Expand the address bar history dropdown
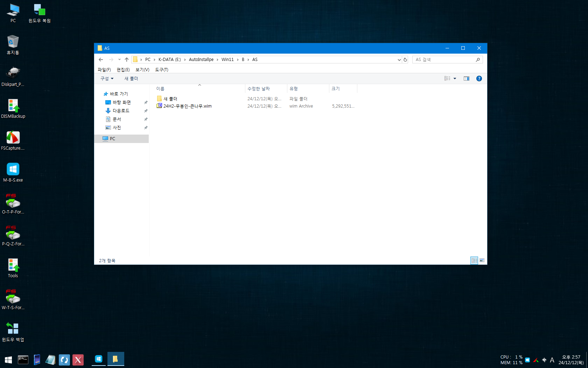This screenshot has width=588, height=368. pyautogui.click(x=399, y=60)
